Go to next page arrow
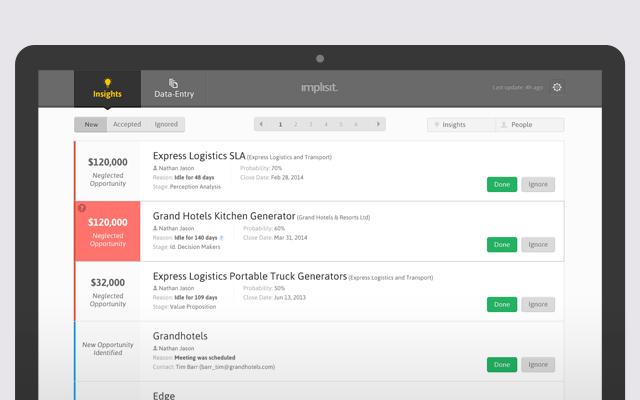 tap(378, 124)
